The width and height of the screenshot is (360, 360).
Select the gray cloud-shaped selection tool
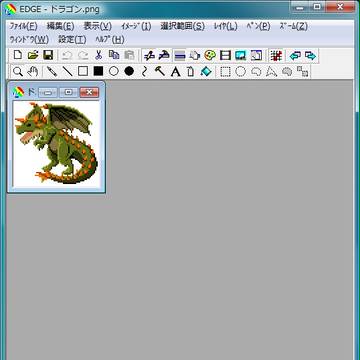click(287, 71)
